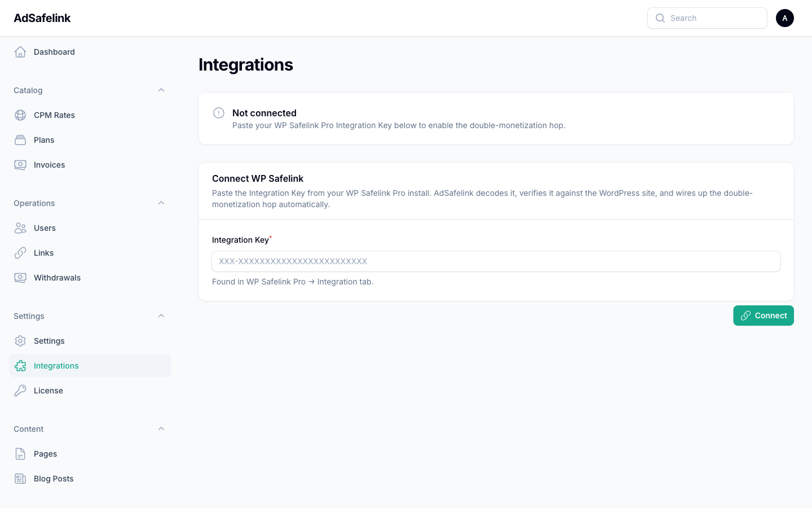Go to Withdrawals

click(x=90, y=278)
